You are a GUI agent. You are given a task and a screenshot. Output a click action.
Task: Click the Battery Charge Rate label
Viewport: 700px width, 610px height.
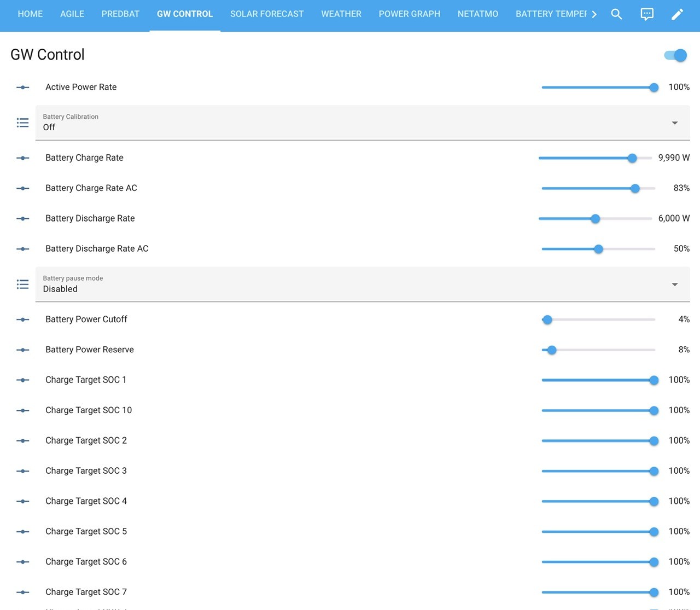(84, 158)
